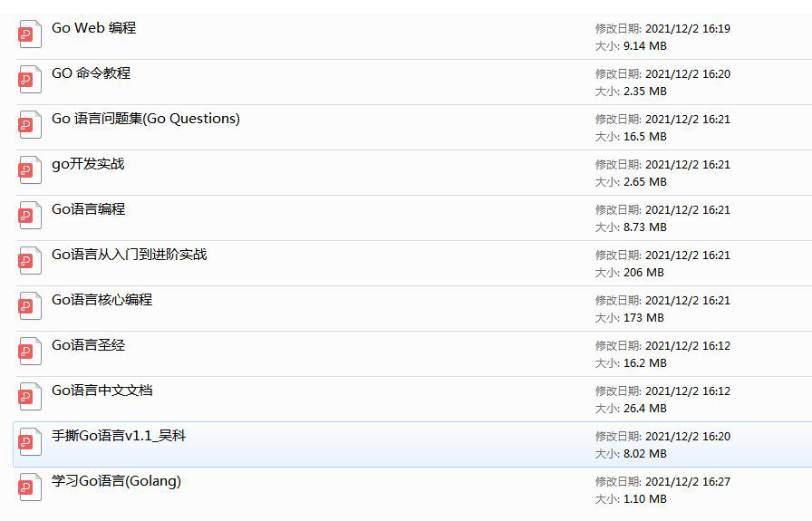Click the file name Go 语言问题集(Go Questions)

(x=145, y=119)
